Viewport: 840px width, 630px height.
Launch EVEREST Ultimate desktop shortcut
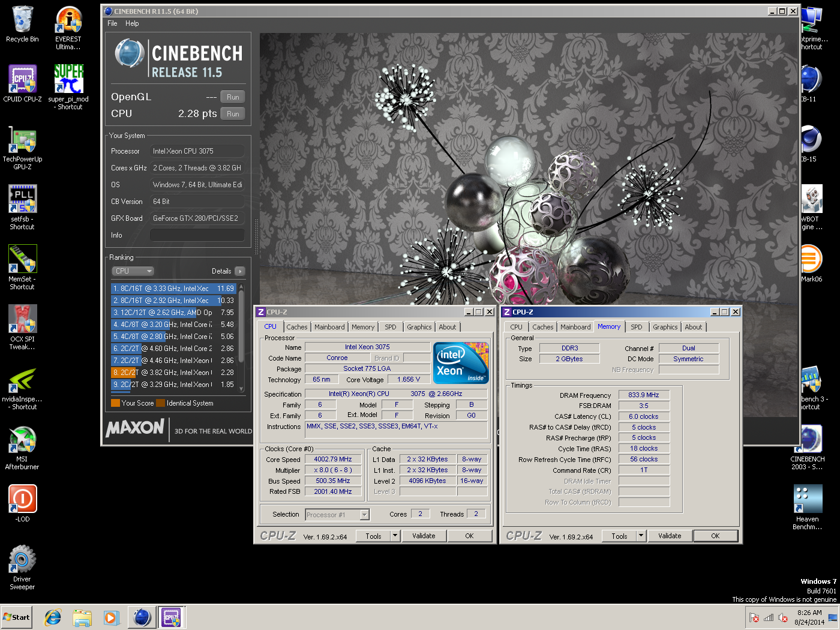coord(68,27)
